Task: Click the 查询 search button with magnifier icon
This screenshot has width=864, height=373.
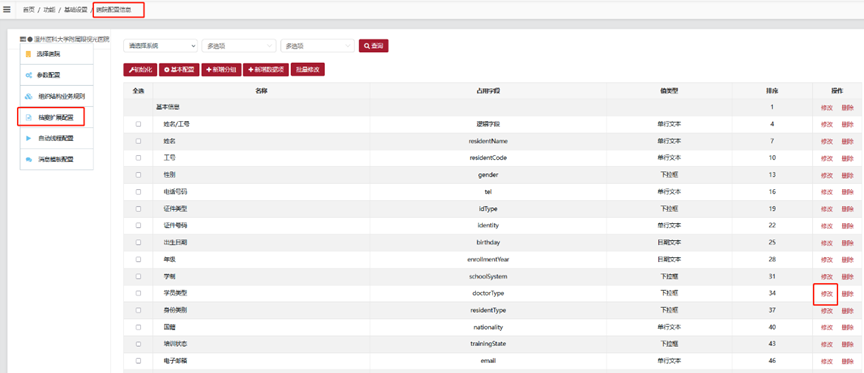Action: [374, 46]
